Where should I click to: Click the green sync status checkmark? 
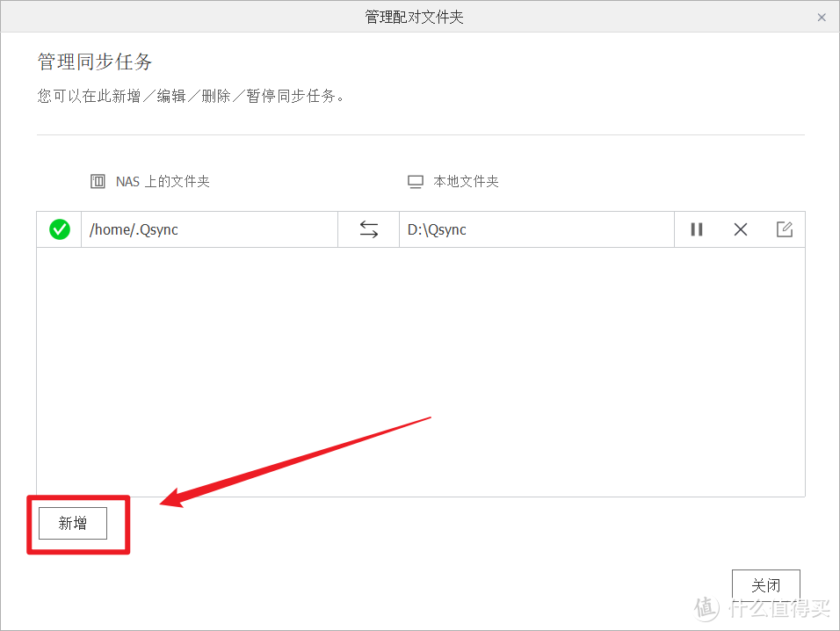[59, 229]
